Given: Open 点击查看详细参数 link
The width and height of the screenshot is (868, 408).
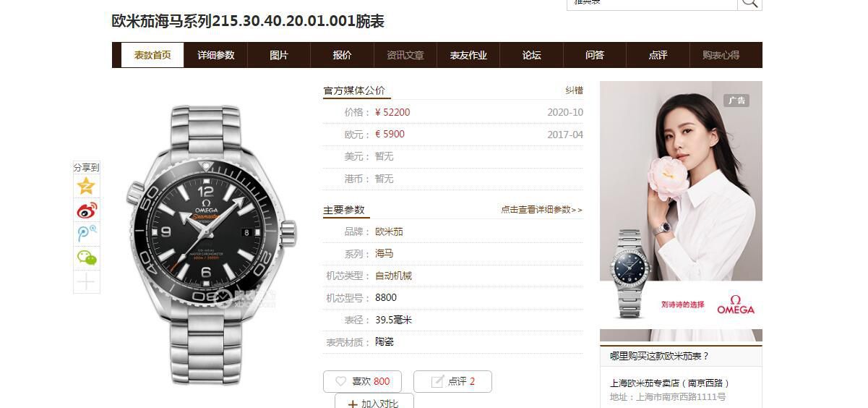Looking at the screenshot, I should (541, 210).
